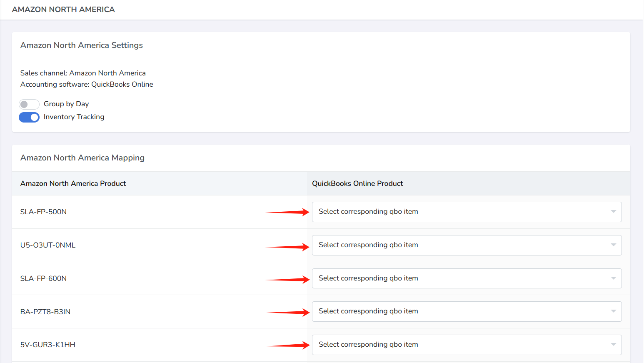This screenshot has width=644, height=363.
Task: Open qbo item dropdown for SLA-FP-500N
Action: (467, 212)
